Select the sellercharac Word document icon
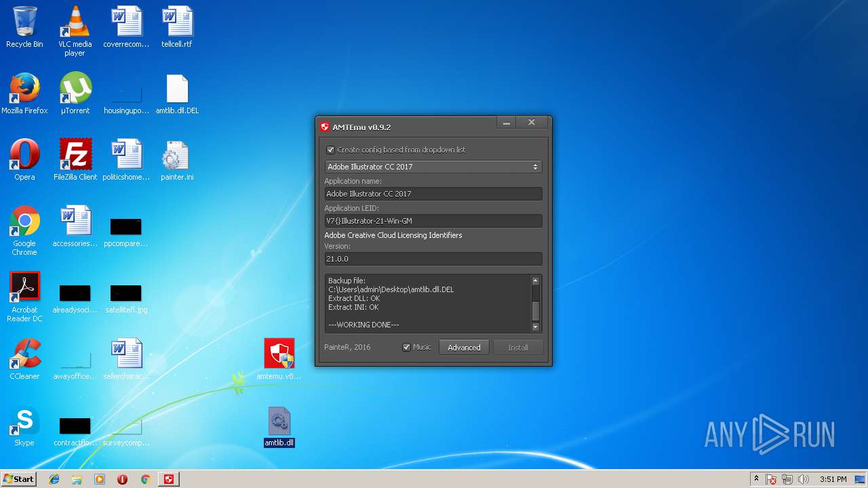Image resolution: width=868 pixels, height=488 pixels. [x=126, y=359]
